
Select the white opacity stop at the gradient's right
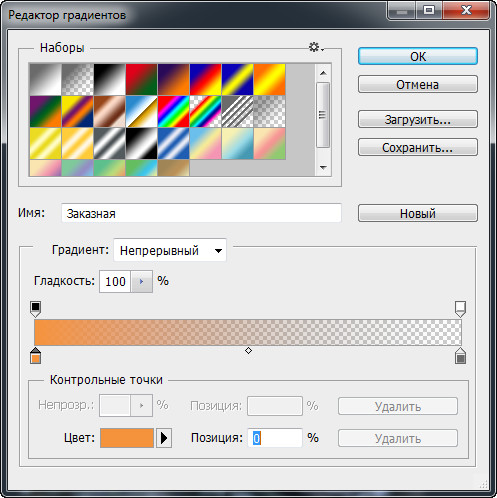click(460, 309)
